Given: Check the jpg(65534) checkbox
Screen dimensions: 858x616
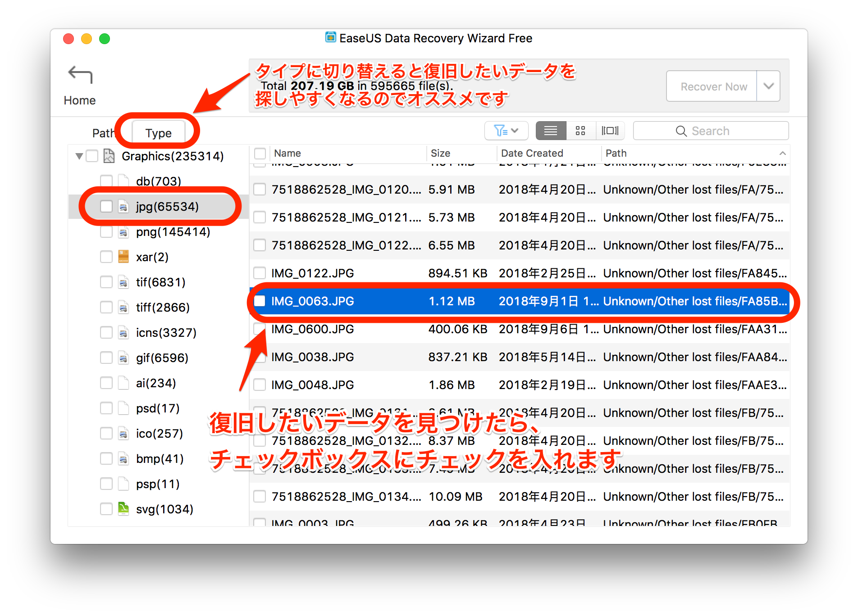Looking at the screenshot, I should [106, 207].
